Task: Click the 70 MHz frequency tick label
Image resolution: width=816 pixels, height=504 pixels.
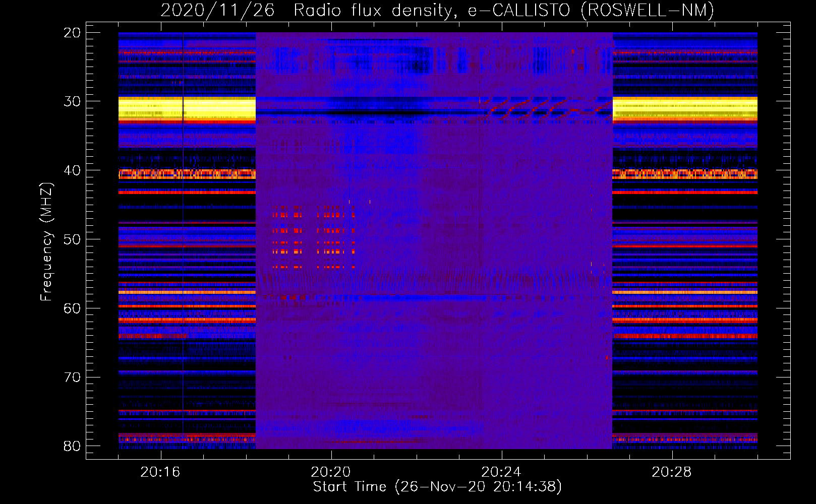Action: 72,377
